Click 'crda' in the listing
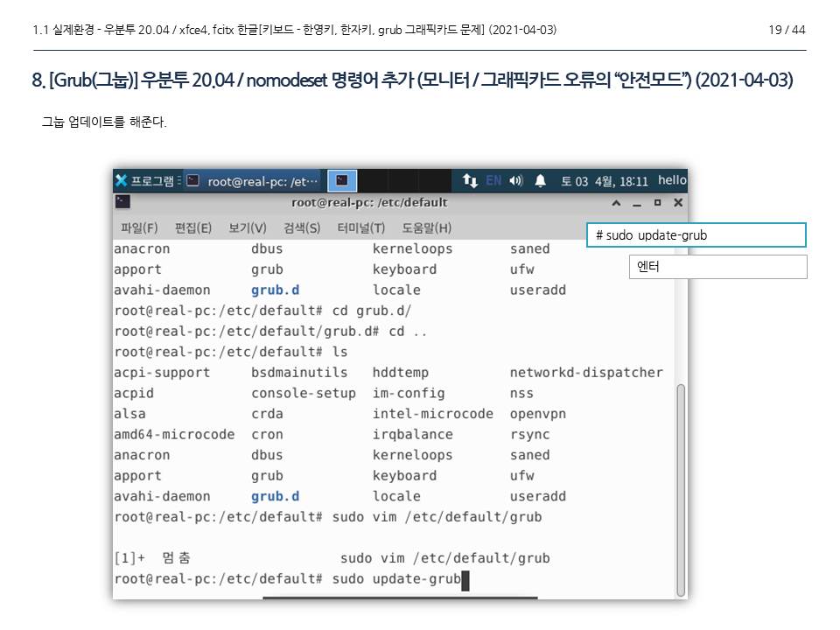 point(268,414)
